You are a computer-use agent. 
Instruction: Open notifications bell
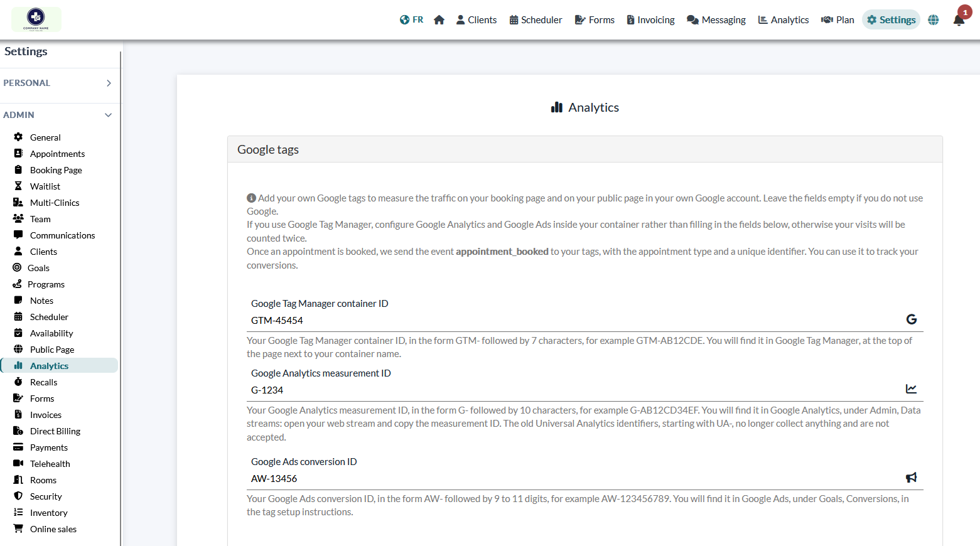tap(959, 19)
